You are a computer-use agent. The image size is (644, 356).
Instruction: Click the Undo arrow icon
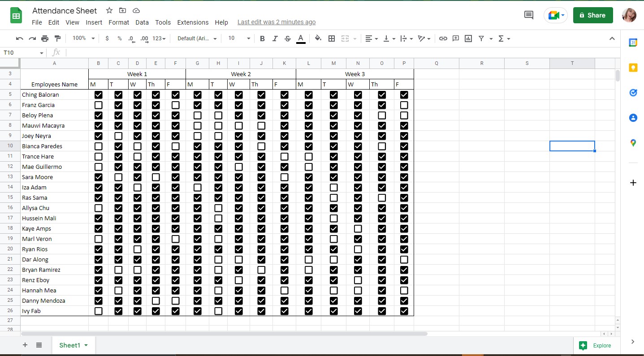[19, 39]
